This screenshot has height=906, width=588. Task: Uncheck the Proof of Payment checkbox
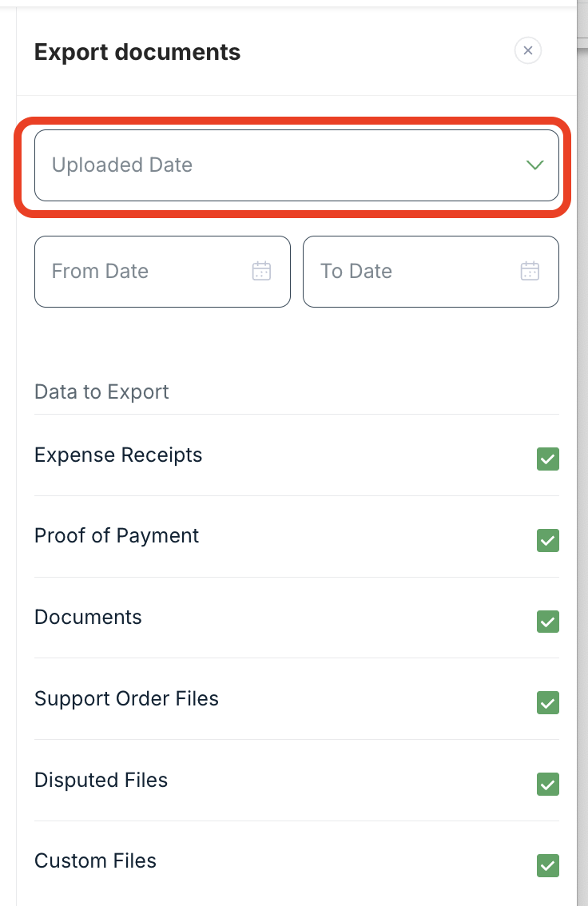[547, 540]
